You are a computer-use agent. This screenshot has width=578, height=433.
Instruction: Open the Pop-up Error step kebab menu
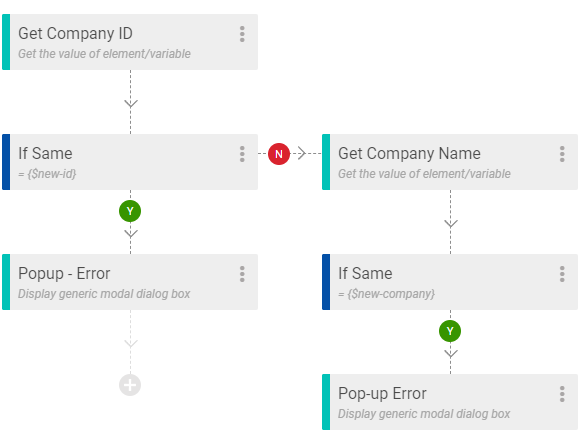click(x=562, y=394)
